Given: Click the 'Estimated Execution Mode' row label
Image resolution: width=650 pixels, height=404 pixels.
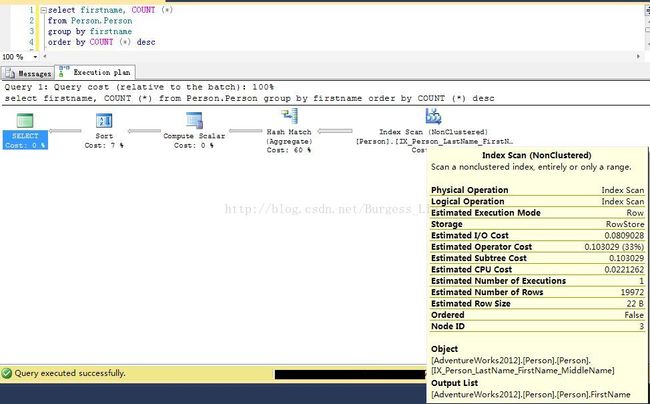Looking at the screenshot, I should tap(485, 213).
